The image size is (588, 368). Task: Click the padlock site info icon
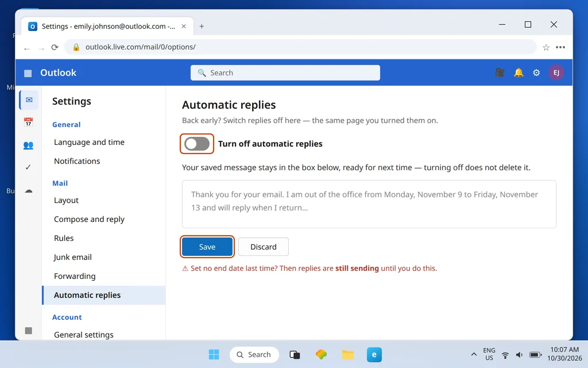76,47
